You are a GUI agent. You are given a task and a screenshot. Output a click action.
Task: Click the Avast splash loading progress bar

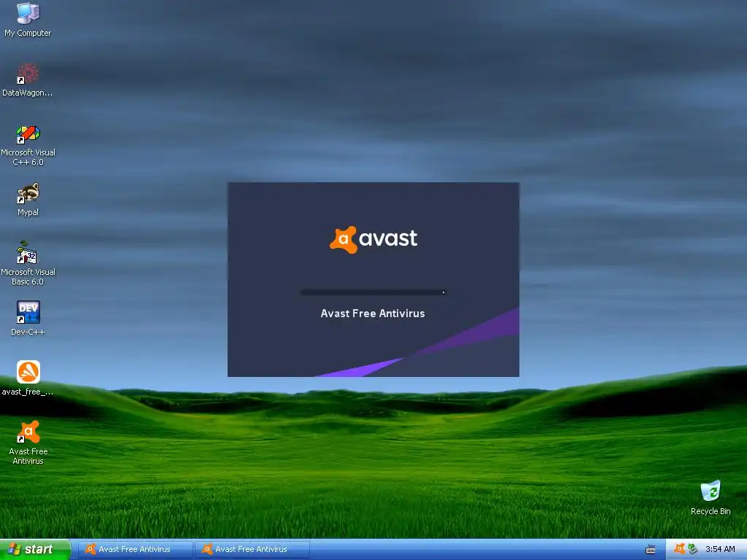point(373,292)
